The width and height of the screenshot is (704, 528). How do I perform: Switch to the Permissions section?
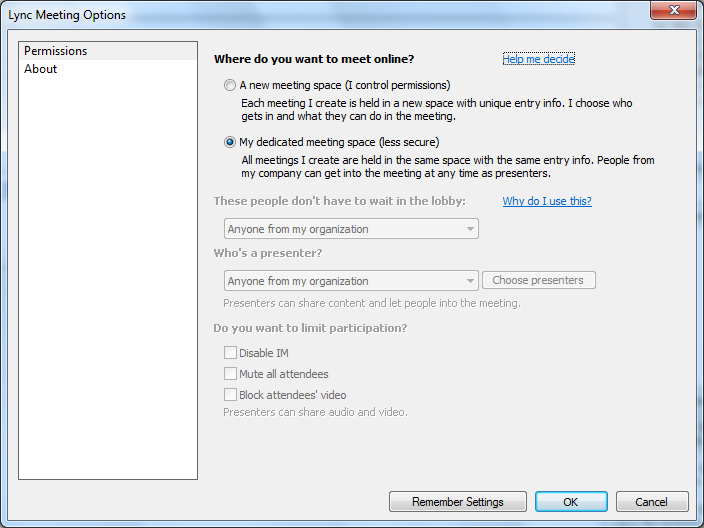pos(56,51)
